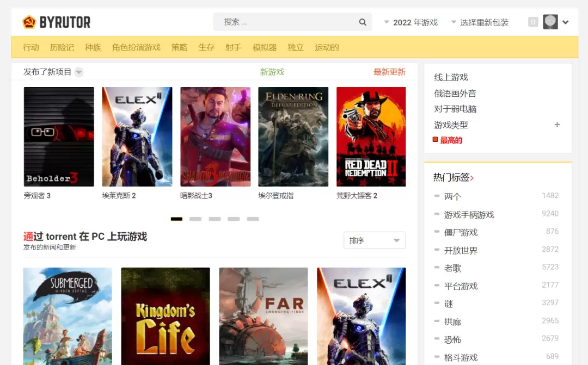Open the 对于弱电脑 sidebar link
The width and height of the screenshot is (588, 365).
tap(455, 109)
